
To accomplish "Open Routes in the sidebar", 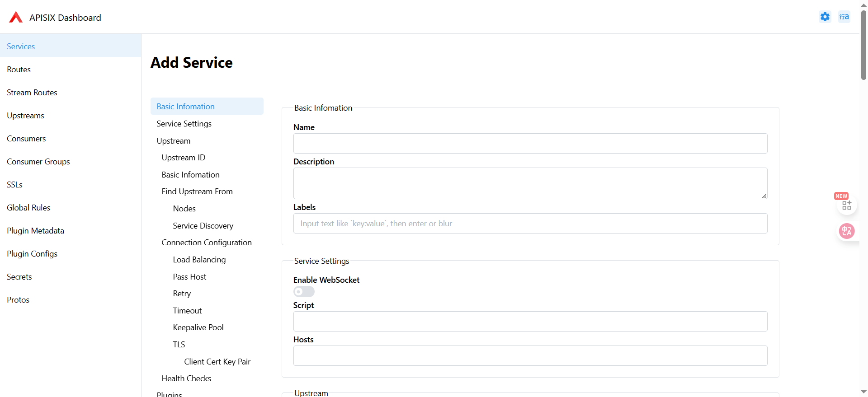I will pyautogui.click(x=71, y=69).
